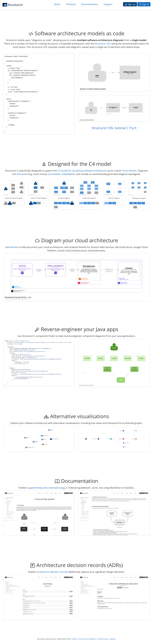This screenshot has height=644, width=153.
Task: Open Terms and Conditions in footer
Action: point(87,639)
